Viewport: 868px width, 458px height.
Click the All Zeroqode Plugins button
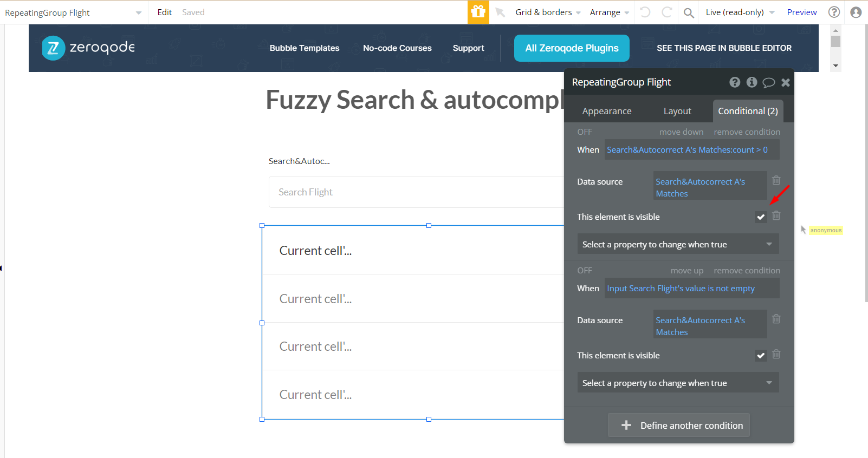572,48
